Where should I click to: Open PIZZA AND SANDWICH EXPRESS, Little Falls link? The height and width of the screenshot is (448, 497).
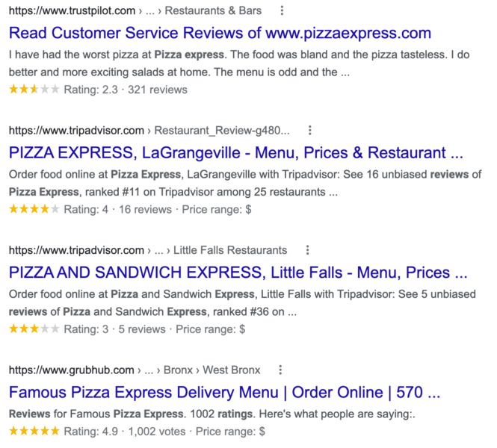click(x=238, y=273)
